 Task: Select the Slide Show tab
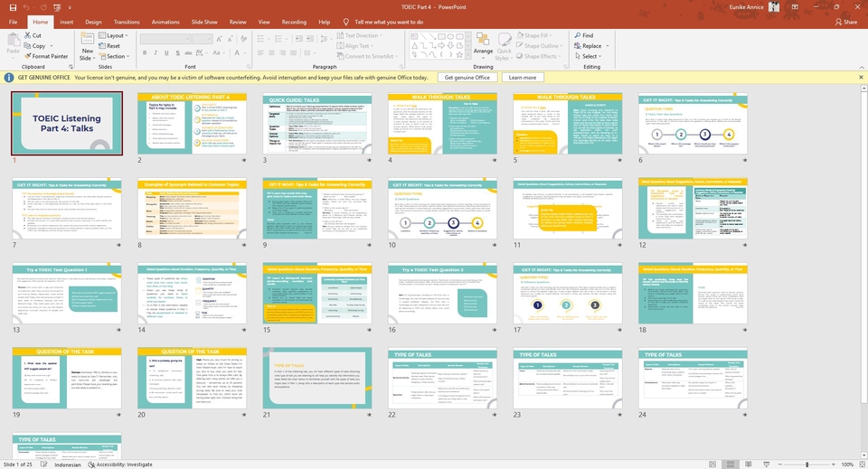click(204, 22)
